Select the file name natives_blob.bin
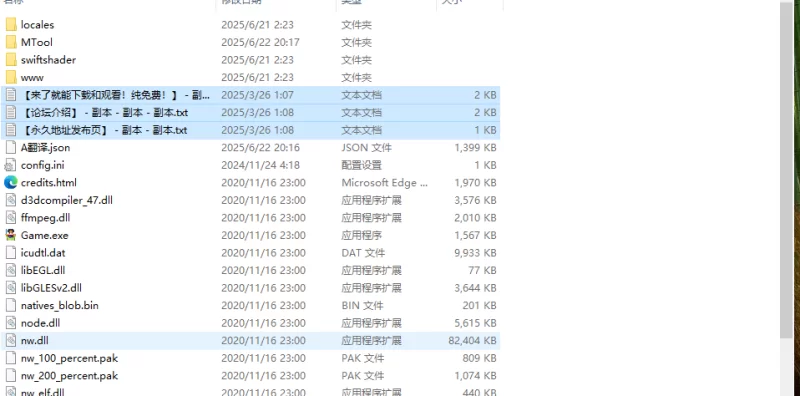Viewport: 800px width, 396px height. coord(60,305)
